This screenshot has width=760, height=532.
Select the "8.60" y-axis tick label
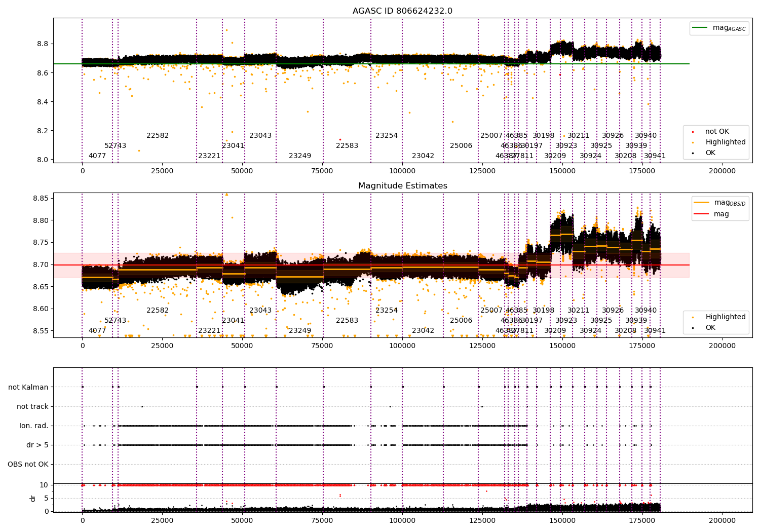pyautogui.click(x=41, y=309)
